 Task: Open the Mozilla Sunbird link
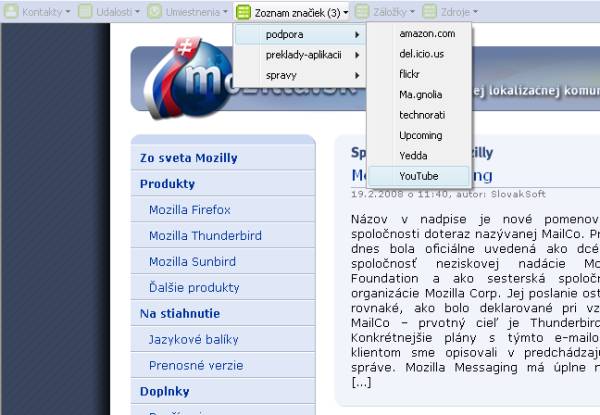[x=192, y=262]
